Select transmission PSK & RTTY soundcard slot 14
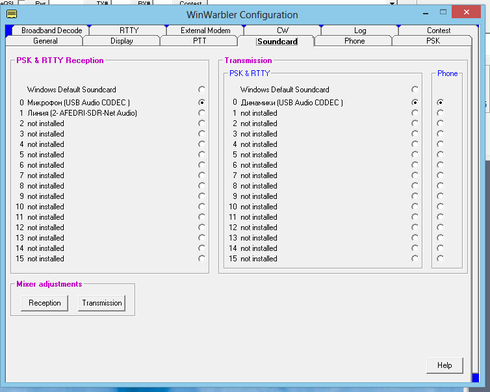Viewport: 490px width, 392px height. [414, 248]
